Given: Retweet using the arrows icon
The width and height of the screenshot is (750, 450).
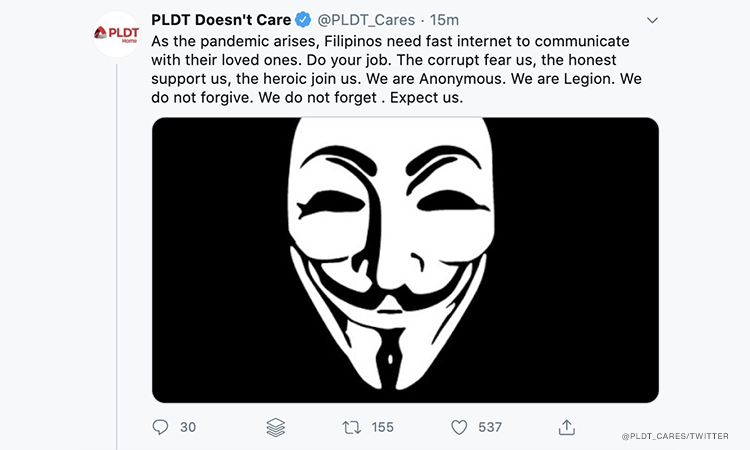Looking at the screenshot, I should tap(351, 427).
